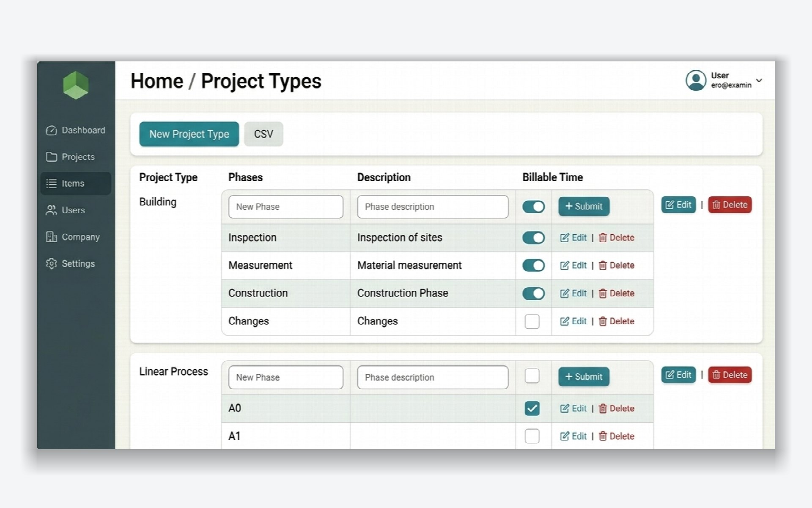Image resolution: width=812 pixels, height=508 pixels.
Task: Toggle billable switch in Building new phase row
Action: click(533, 207)
